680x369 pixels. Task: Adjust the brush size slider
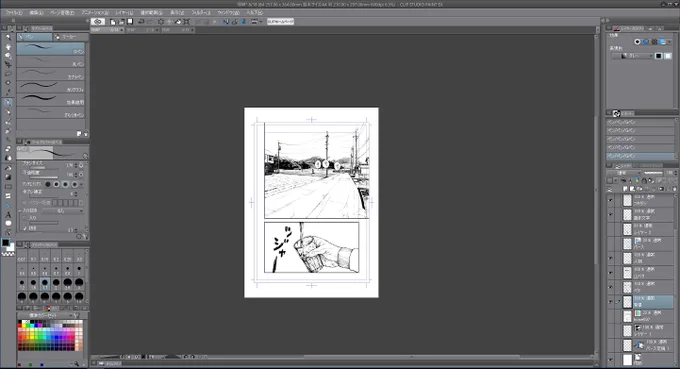43,168
